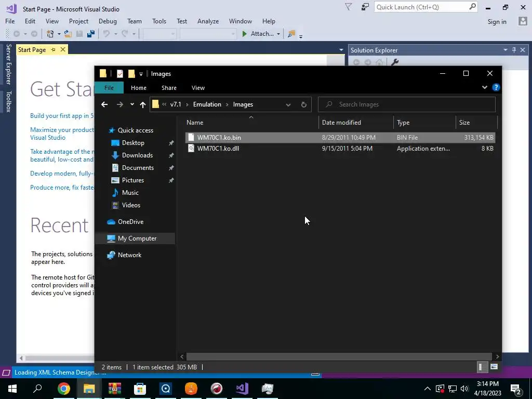Image resolution: width=532 pixels, height=399 pixels.
Task: Click the Open File icon in Visual Studio toolbar
Action: point(68,34)
